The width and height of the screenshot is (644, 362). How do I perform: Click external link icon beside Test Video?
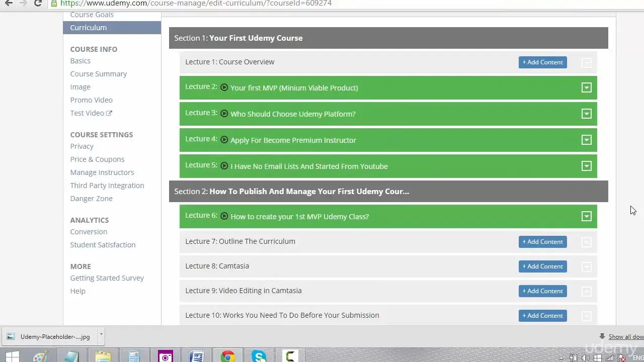[109, 113]
